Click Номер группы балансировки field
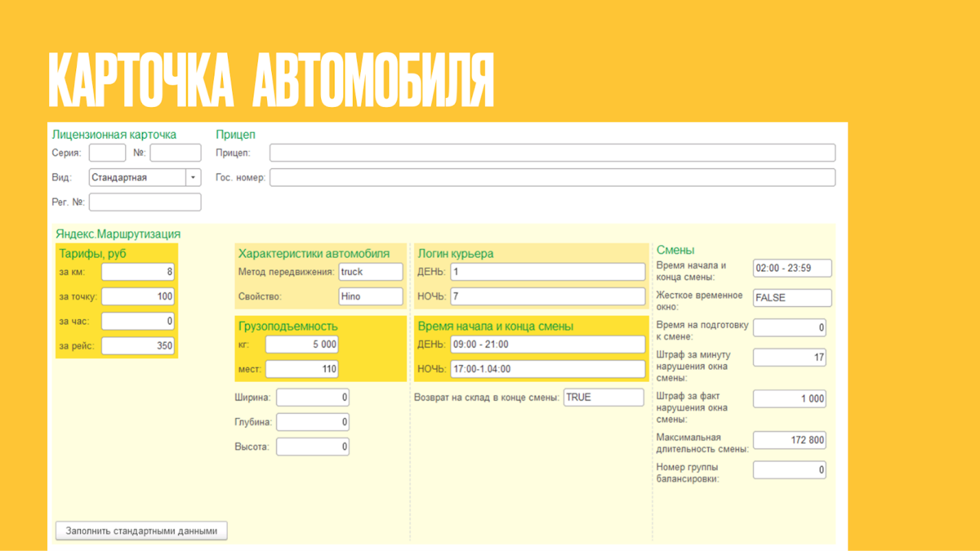The height and width of the screenshot is (551, 980). [x=790, y=470]
